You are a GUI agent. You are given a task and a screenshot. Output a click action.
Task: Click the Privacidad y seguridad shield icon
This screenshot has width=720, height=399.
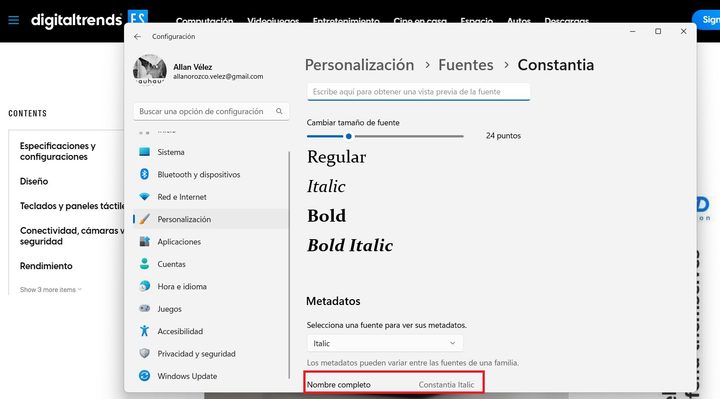145,354
